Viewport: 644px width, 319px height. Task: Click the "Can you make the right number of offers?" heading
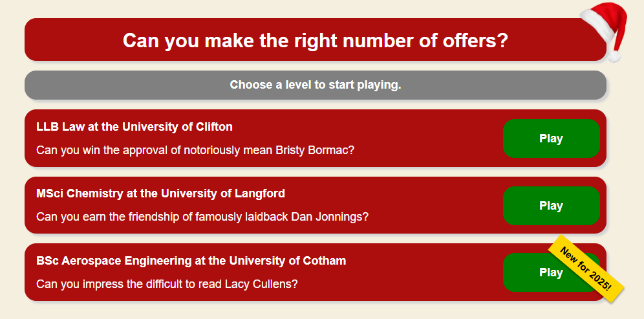pos(315,40)
